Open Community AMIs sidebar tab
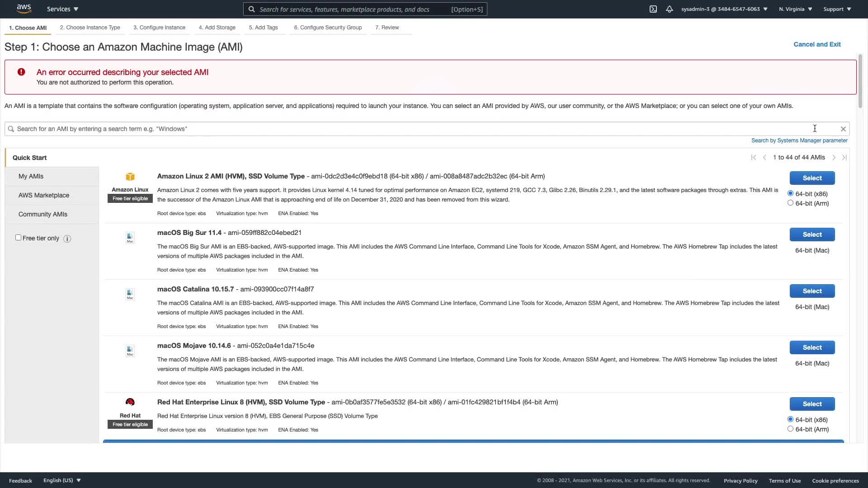Image resolution: width=868 pixels, height=488 pixels. point(43,214)
